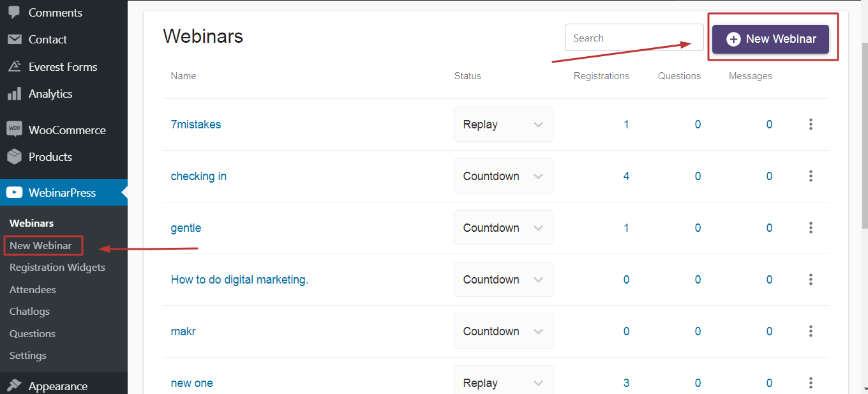Select the Contact envelope icon
The image size is (868, 394).
[x=13, y=39]
